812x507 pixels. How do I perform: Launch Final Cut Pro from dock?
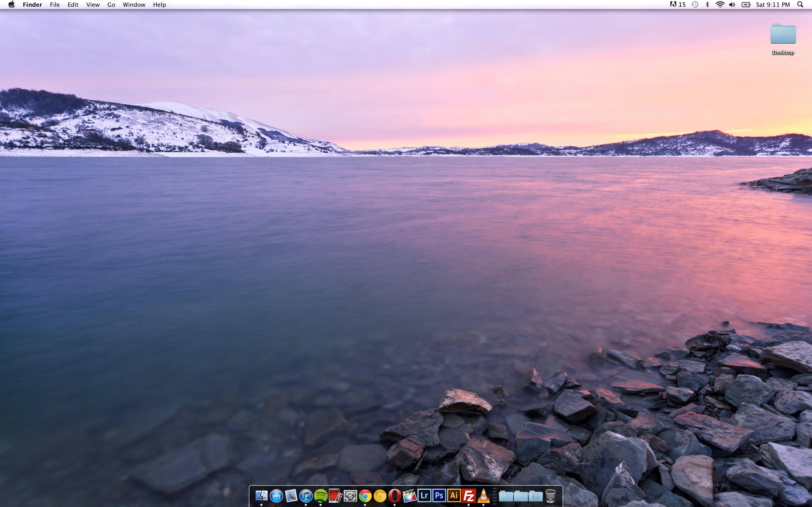click(409, 495)
